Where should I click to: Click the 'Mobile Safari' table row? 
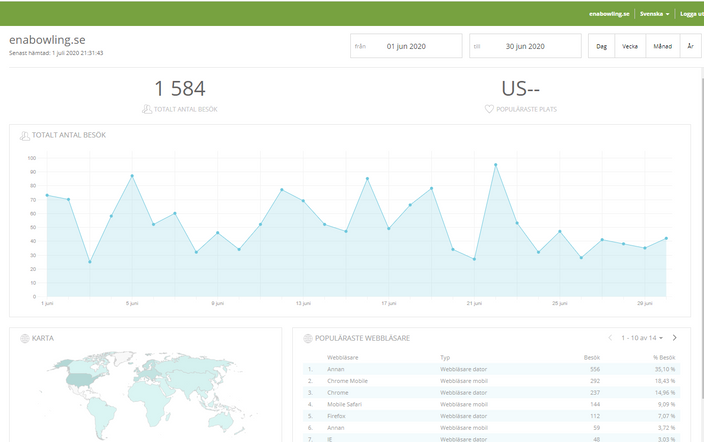(491, 404)
